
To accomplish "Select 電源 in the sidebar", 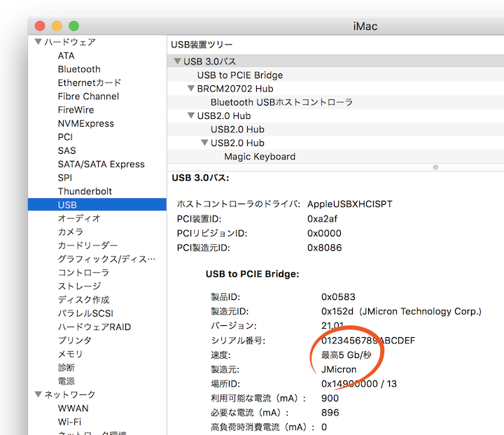I will 66,381.
